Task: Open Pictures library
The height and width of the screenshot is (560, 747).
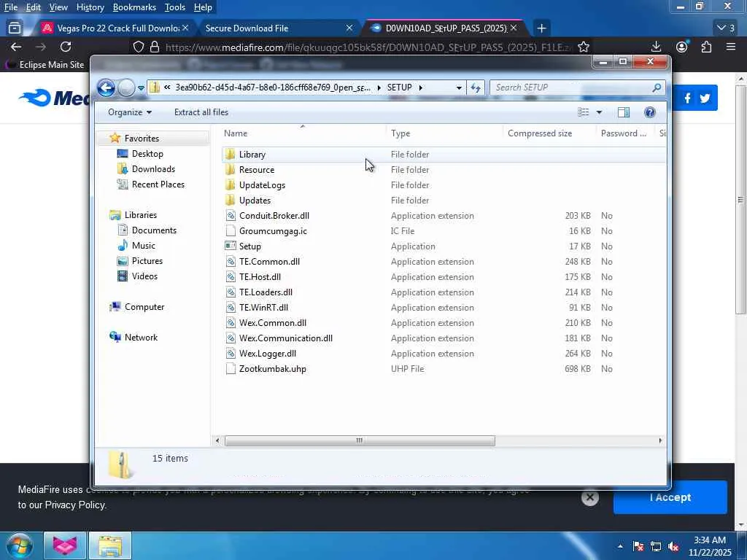Action: click(x=147, y=261)
